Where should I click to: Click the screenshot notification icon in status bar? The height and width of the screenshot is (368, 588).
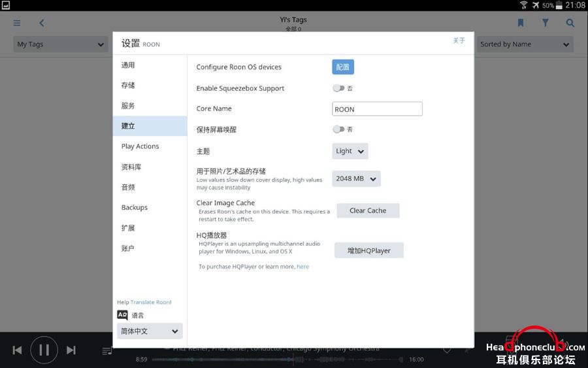pos(6,5)
